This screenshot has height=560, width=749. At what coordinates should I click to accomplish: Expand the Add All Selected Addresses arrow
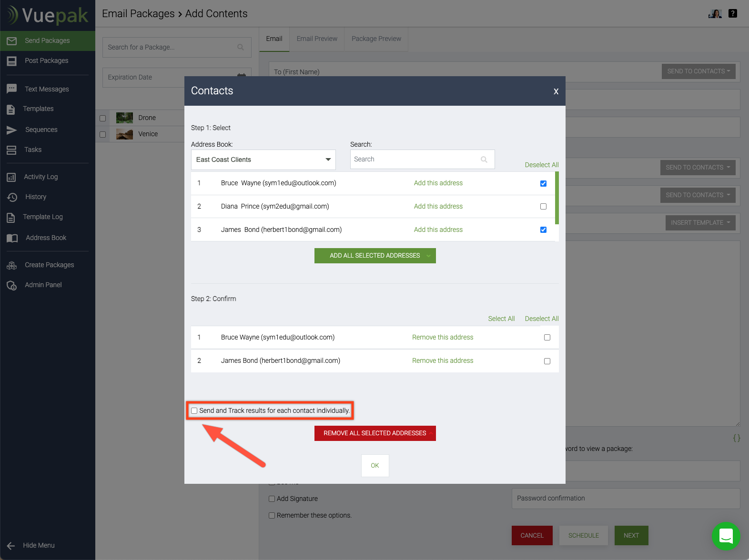point(428,256)
